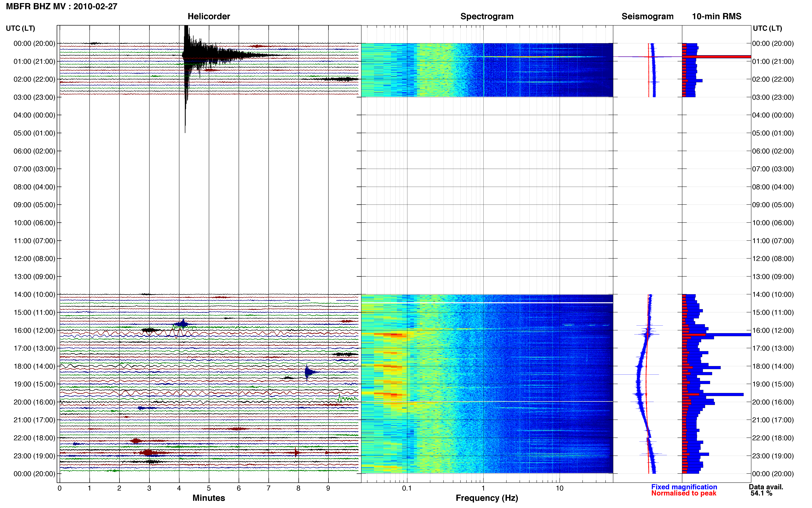Pick the 05:00 (01:00) label on the left axis

pos(34,133)
